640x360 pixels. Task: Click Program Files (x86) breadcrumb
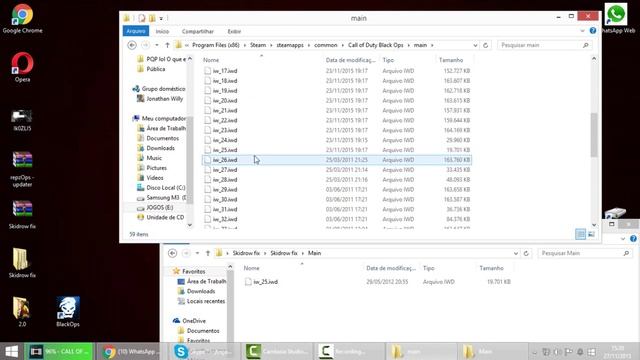[216, 45]
